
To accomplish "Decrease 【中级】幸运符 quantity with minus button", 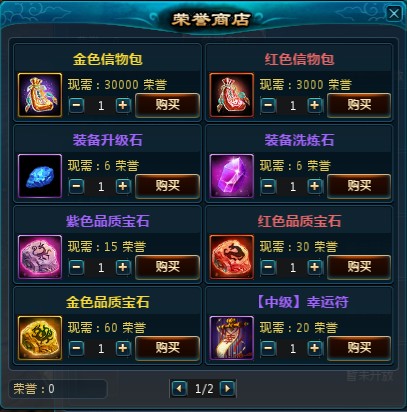I will pos(268,348).
